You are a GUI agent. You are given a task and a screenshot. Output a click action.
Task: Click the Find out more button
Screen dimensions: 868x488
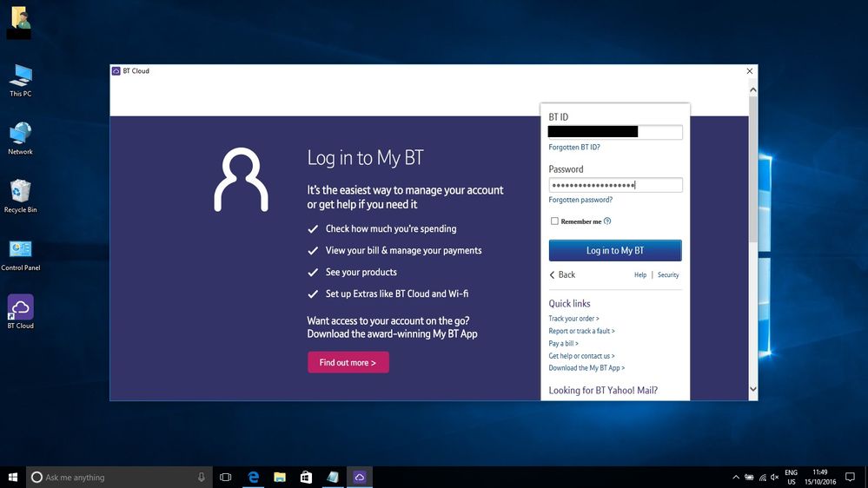(348, 362)
